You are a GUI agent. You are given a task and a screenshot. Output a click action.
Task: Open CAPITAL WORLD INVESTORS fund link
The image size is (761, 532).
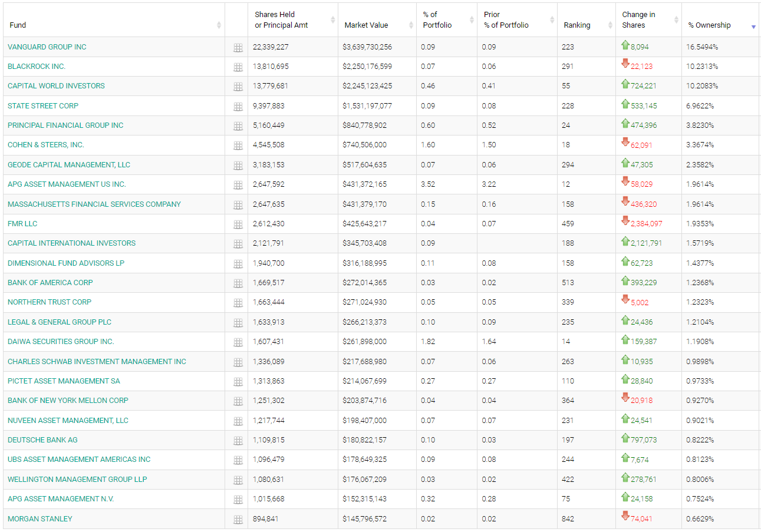click(56, 85)
